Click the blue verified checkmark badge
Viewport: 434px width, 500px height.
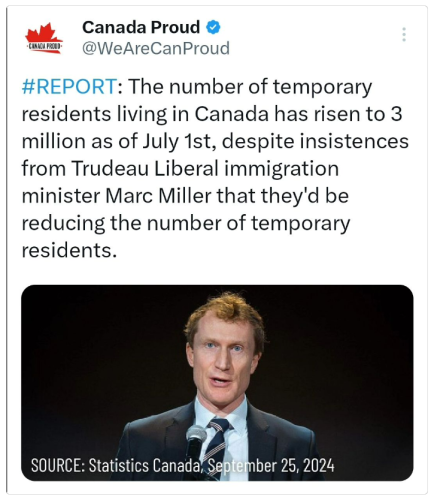pos(213,27)
